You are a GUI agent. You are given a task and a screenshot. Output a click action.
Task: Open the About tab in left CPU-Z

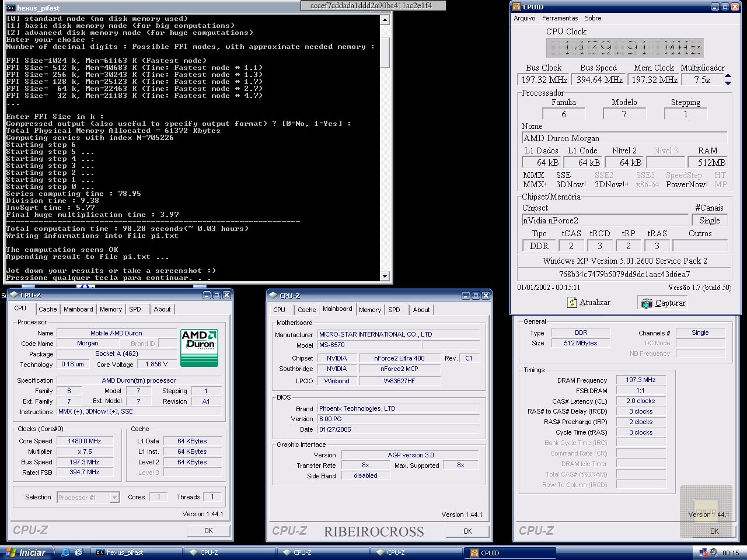coord(162,310)
